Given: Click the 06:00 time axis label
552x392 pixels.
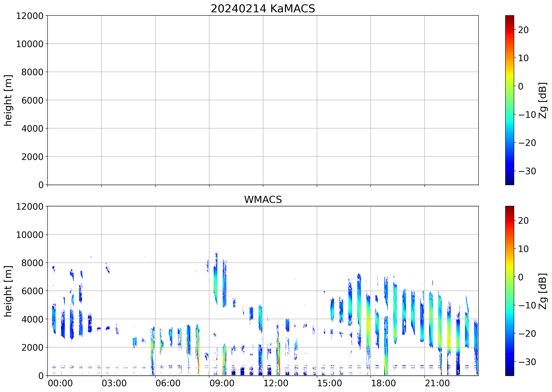Looking at the screenshot, I should pos(168,383).
